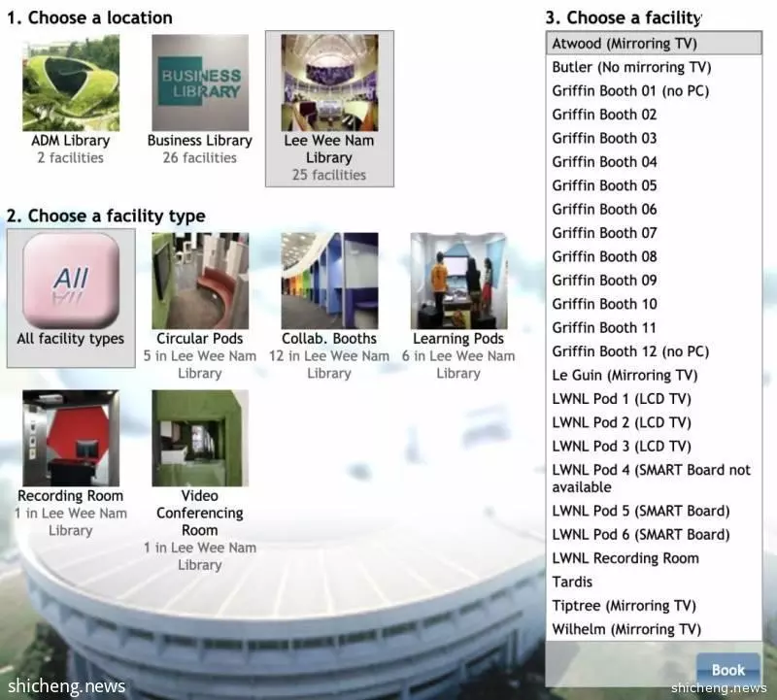Select LWNL Pod 4 SMART Board not available
Screen dimensions: 777x700
[654, 479]
